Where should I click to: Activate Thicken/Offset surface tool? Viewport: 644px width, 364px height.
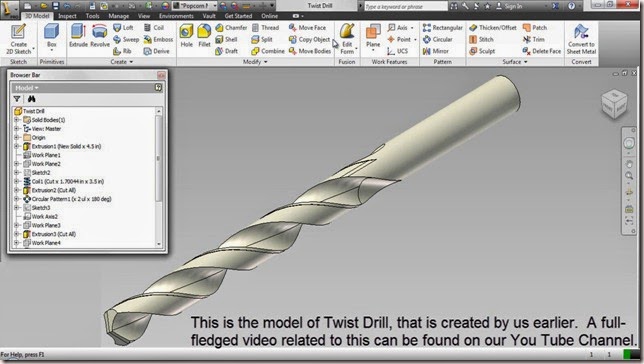493,28
